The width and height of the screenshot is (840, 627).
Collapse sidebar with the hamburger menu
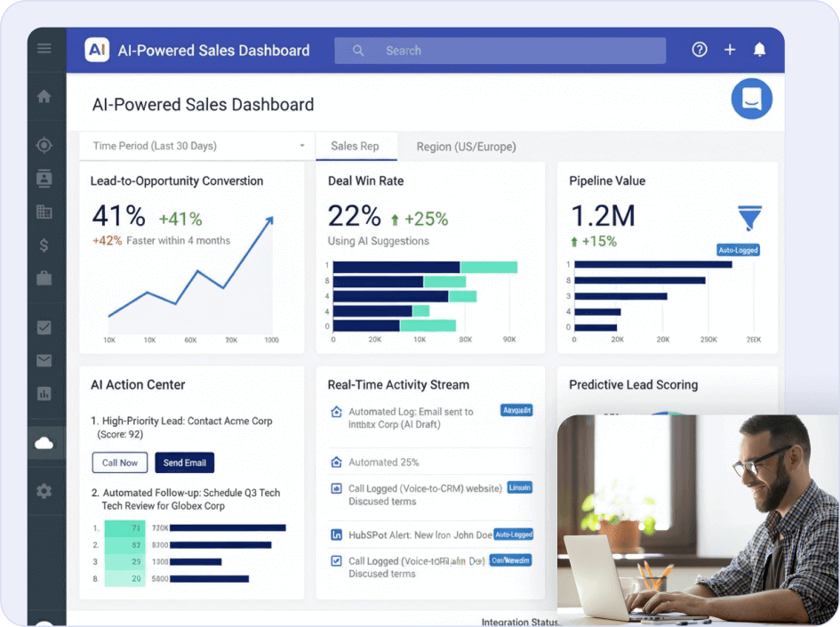point(45,49)
